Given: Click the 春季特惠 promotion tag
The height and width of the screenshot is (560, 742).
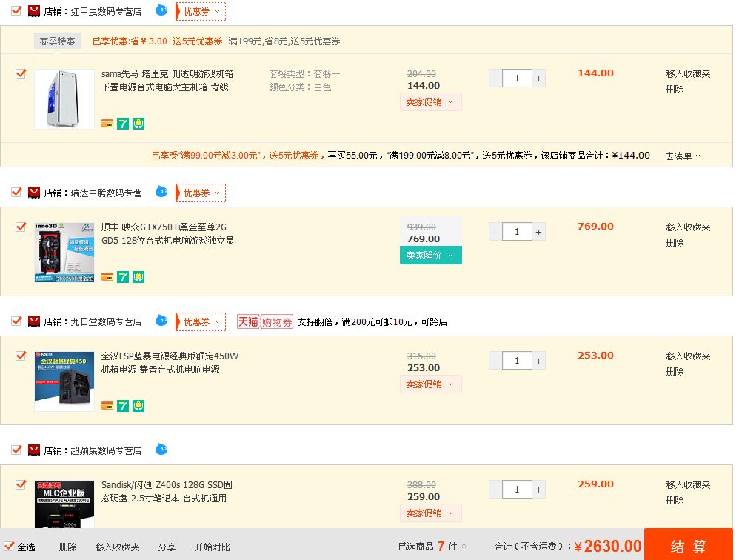Looking at the screenshot, I should click(x=57, y=41).
